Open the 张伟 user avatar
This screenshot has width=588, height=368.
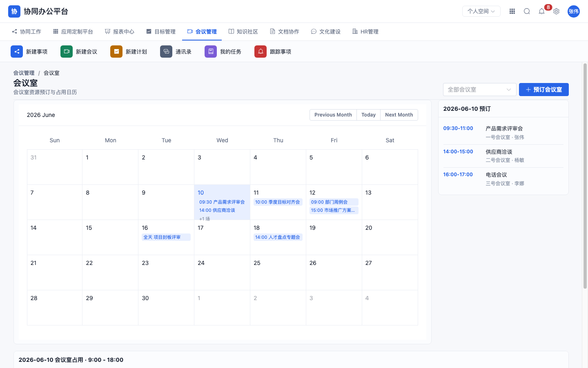[574, 11]
